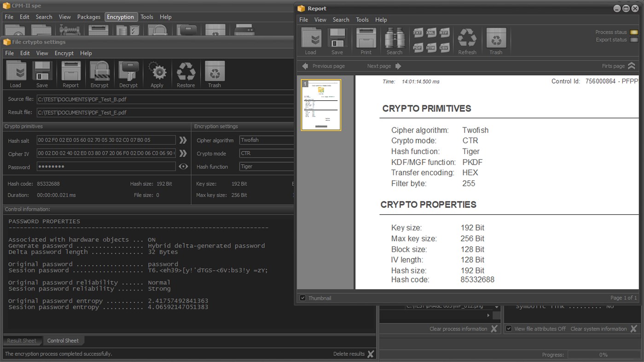Switch to the Result Sheet tab
The image size is (644, 362).
(x=22, y=341)
